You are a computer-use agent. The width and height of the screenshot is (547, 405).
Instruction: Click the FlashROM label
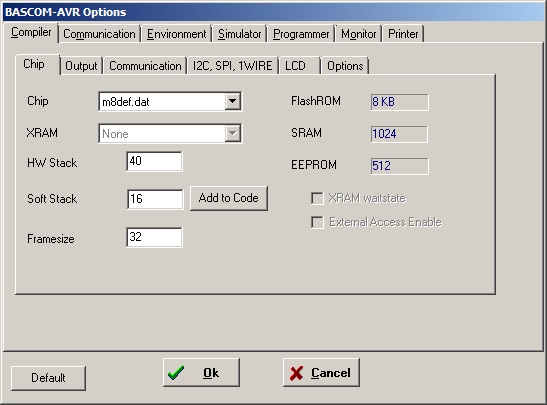pyautogui.click(x=316, y=101)
